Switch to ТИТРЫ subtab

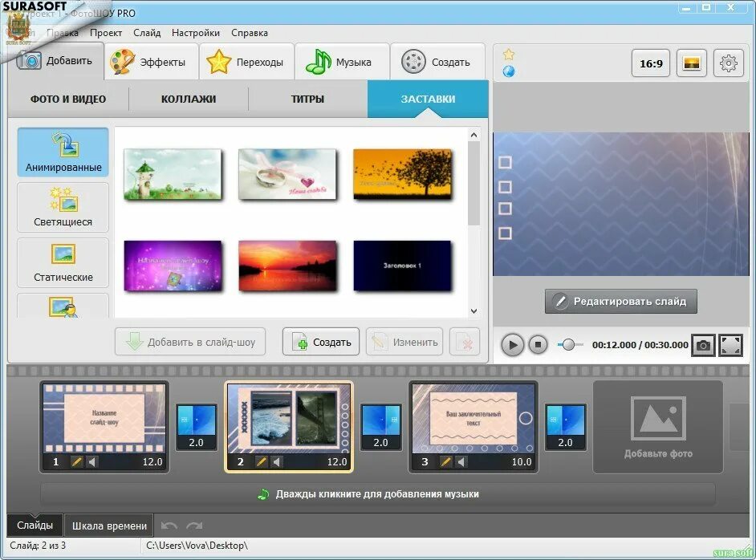(x=307, y=99)
